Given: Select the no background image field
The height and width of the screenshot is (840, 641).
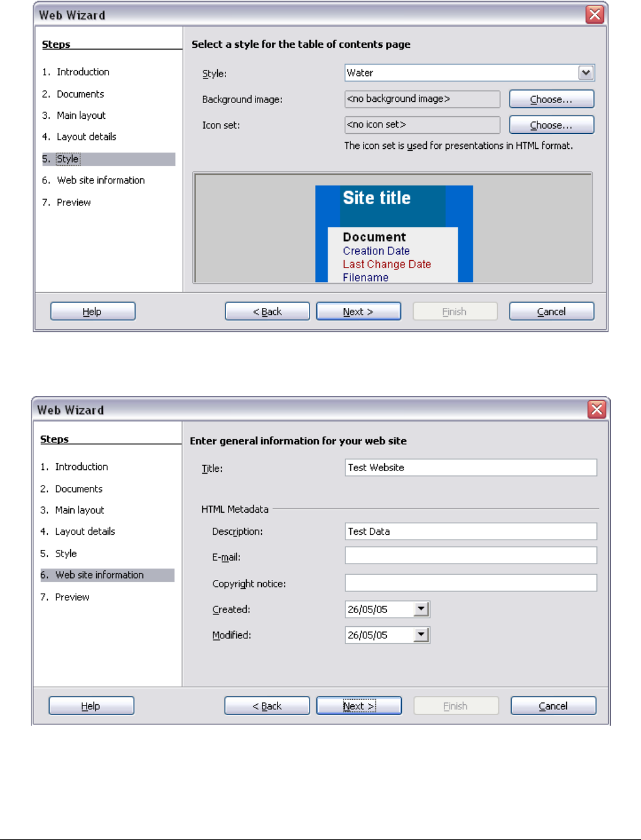Looking at the screenshot, I should (x=422, y=99).
